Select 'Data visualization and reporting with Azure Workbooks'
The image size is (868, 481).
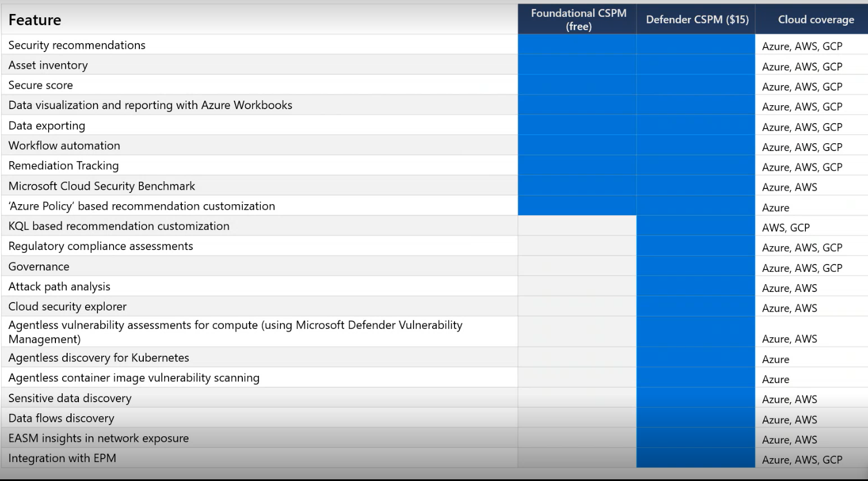(x=150, y=105)
